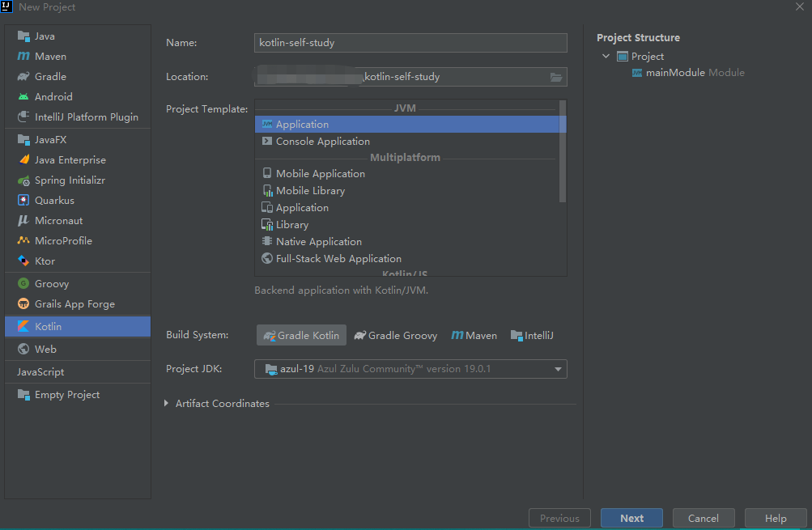Click the Cancel button
This screenshot has width=812, height=530.
coord(704,518)
